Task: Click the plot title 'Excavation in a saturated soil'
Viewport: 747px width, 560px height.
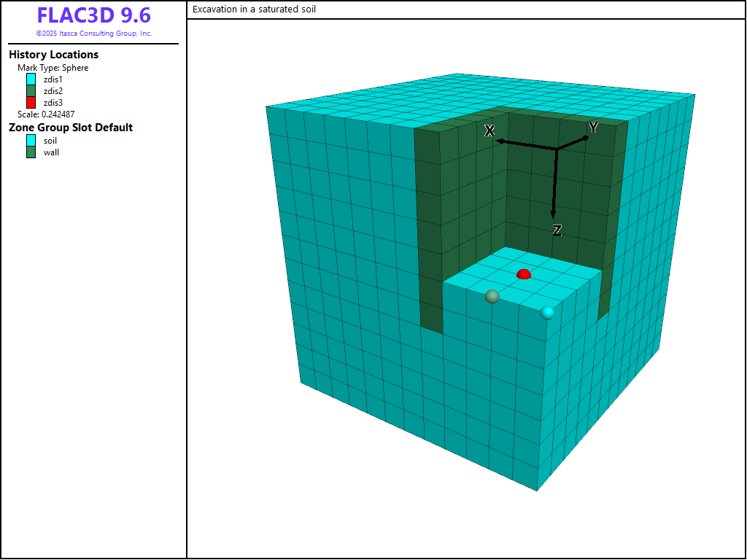Action: click(x=254, y=9)
